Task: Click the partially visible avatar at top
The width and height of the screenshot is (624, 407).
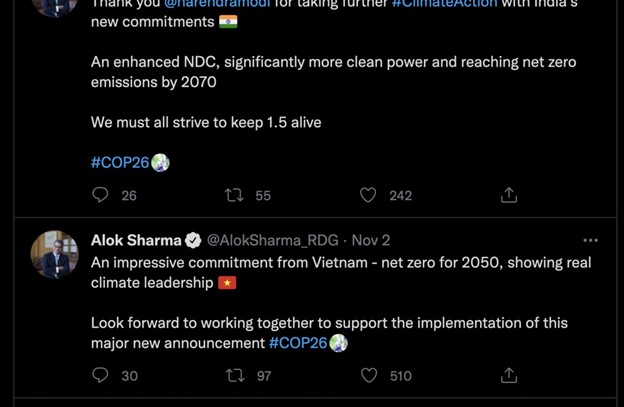Action: click(55, 8)
